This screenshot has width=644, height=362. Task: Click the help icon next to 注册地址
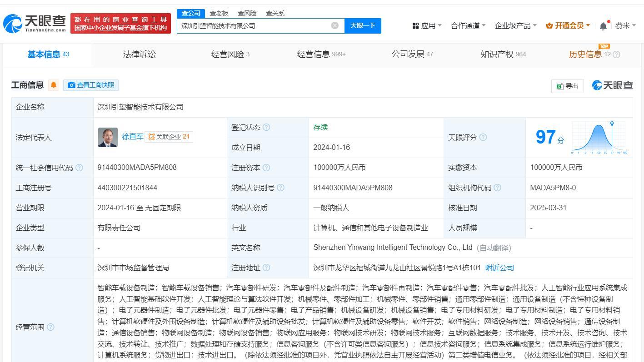pyautogui.click(x=266, y=268)
